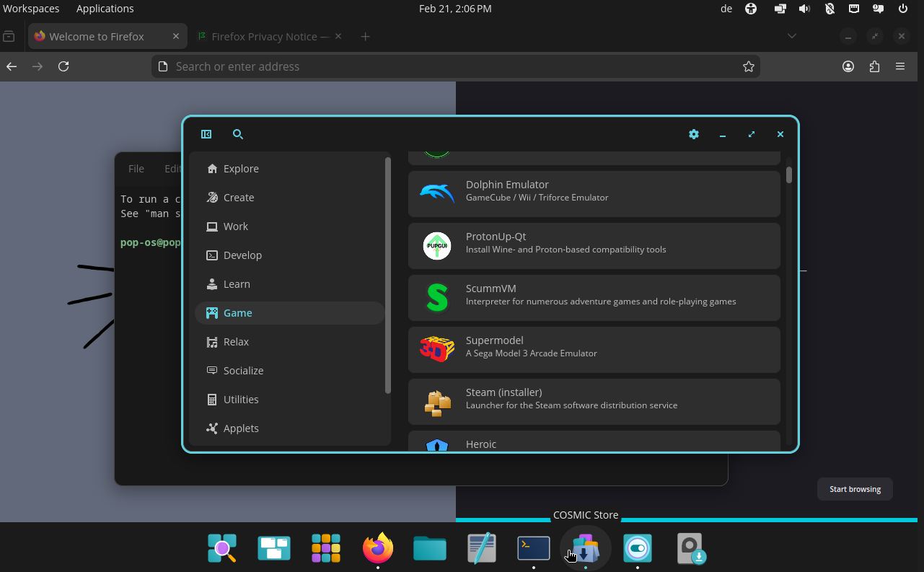Select the Explore category
Screen dimensions: 924x572
(x=241, y=169)
